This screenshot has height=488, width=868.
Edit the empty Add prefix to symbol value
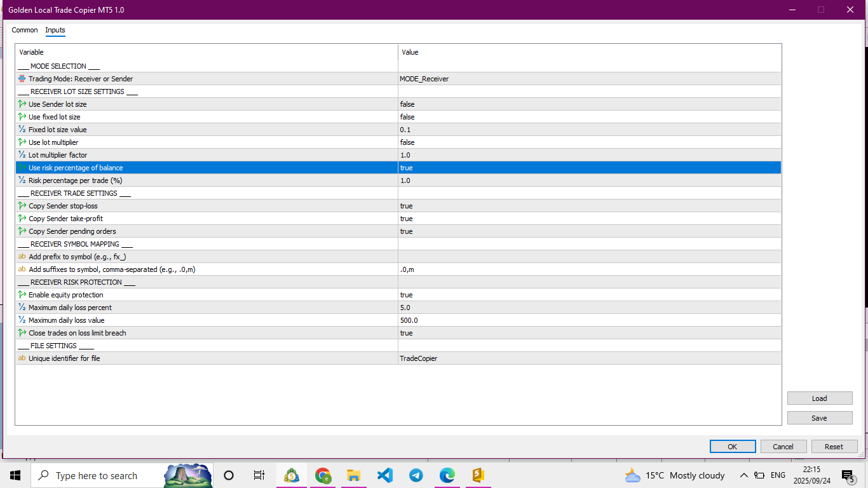(590, 257)
